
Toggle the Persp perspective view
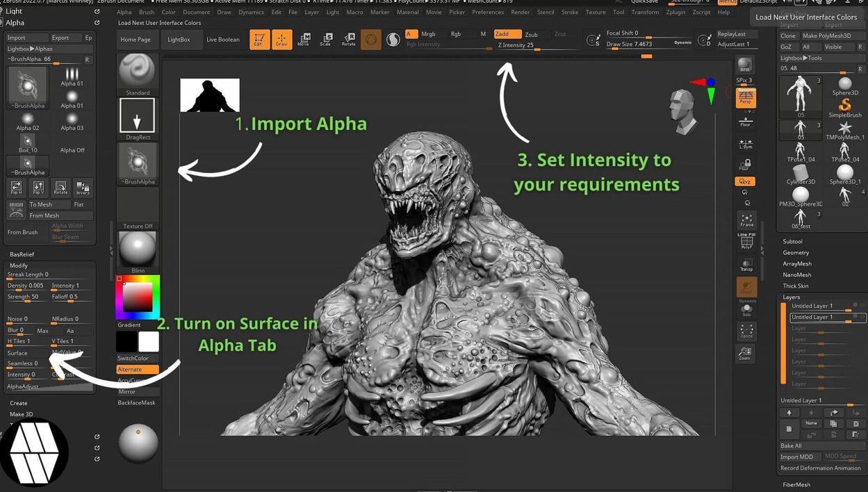click(x=746, y=97)
